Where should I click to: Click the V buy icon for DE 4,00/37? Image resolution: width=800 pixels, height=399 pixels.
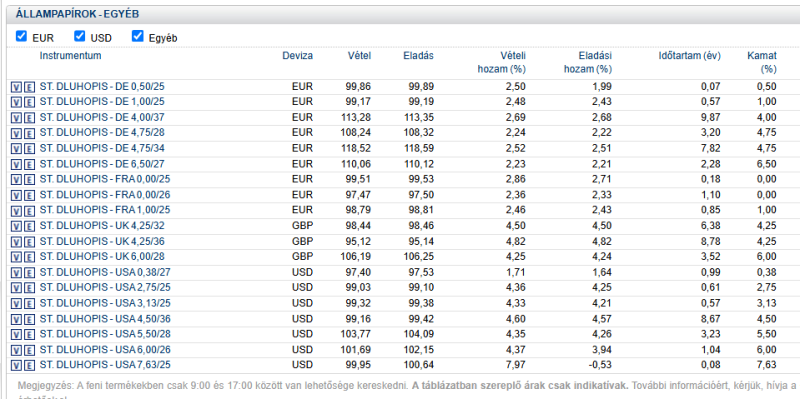(x=16, y=118)
